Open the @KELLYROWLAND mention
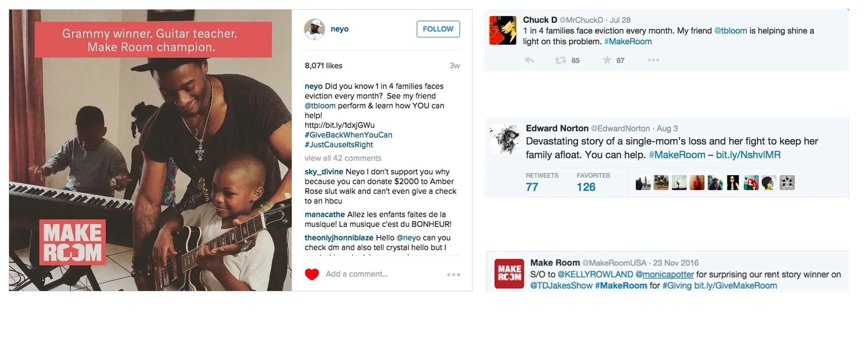Image resolution: width=868 pixels, height=364 pixels. pyautogui.click(x=595, y=274)
